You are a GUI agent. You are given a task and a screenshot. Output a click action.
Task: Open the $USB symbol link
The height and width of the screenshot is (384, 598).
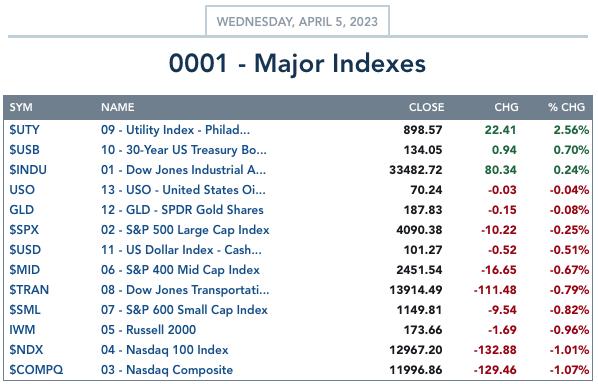[24, 150]
